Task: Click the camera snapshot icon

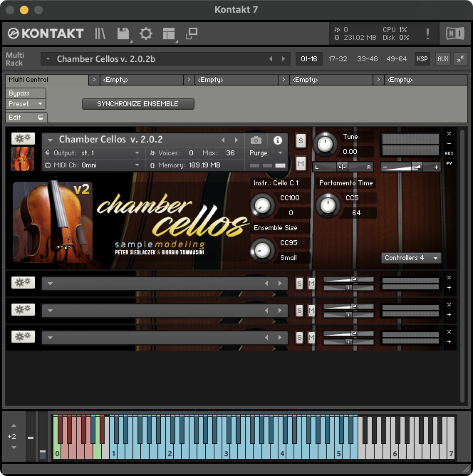Action: (256, 140)
